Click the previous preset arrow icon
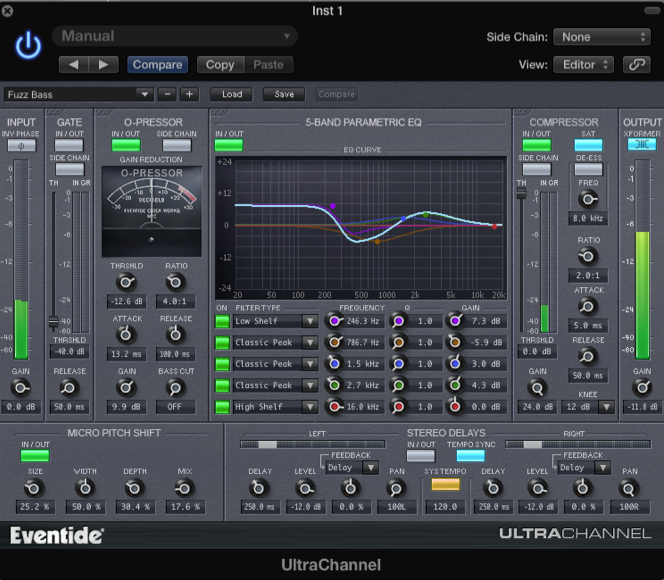 point(74,65)
